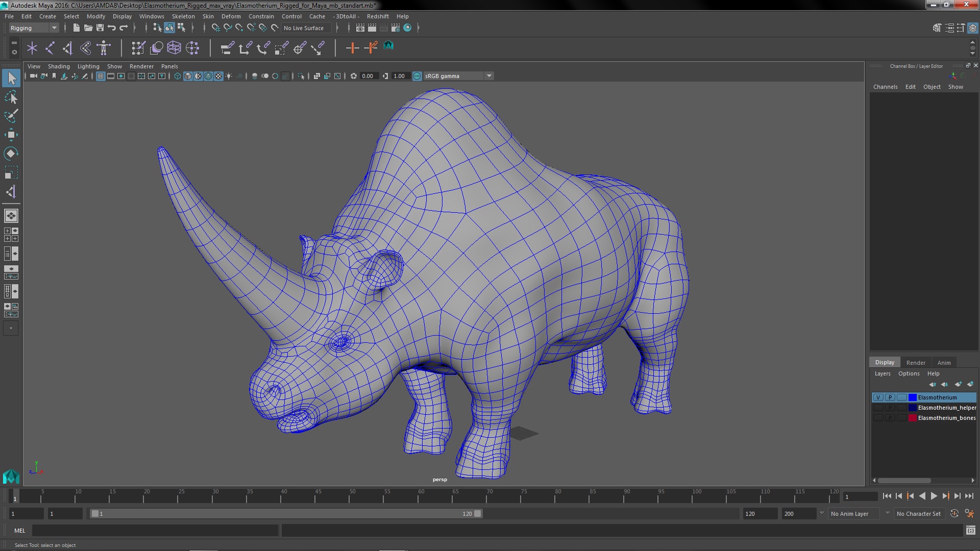Screen dimensions: 980x551
Task: Click the Layer Editor horizontal scrollbar
Action: pyautogui.click(x=904, y=480)
